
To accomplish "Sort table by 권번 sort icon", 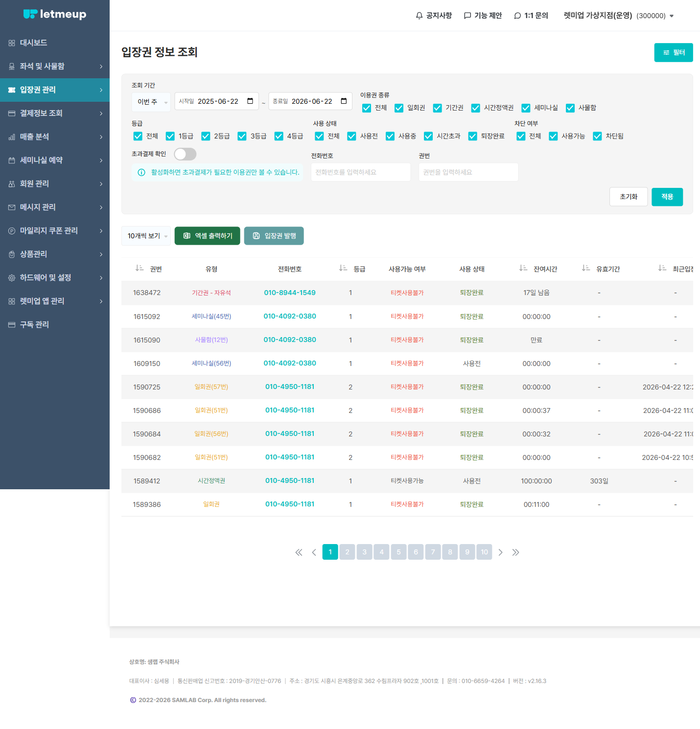I will tap(140, 268).
